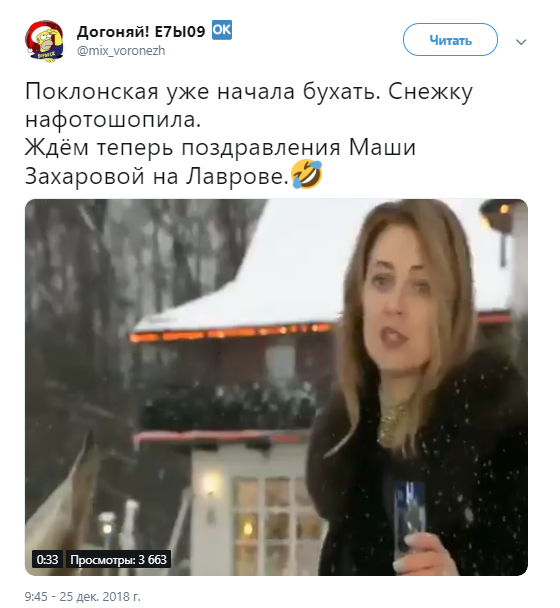Open the Homer Simpson profile avatar
This screenshot has height=608, width=560.
click(x=45, y=41)
